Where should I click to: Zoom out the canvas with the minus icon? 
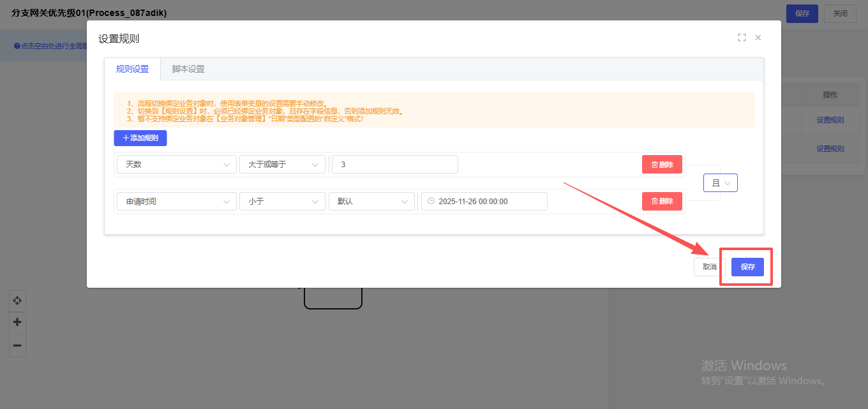[x=17, y=345]
